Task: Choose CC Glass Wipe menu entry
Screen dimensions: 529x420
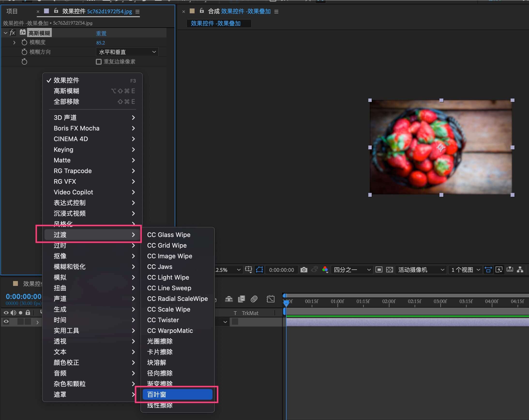Action: (x=169, y=235)
